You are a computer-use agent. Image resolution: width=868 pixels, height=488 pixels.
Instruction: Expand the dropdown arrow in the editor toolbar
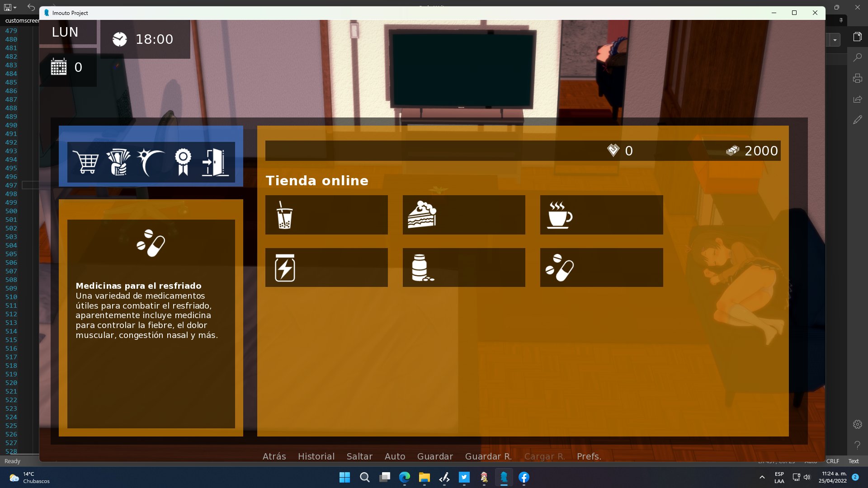pyautogui.click(x=835, y=40)
